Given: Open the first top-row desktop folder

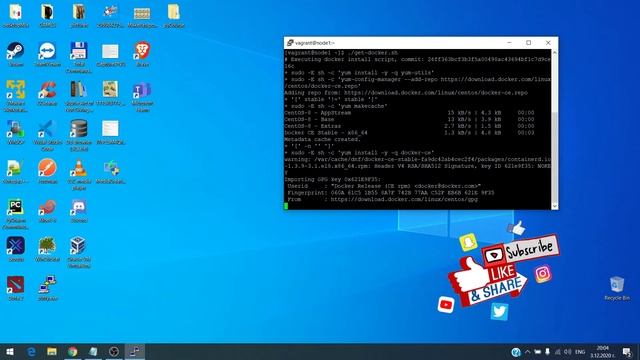Looking at the screenshot, I should point(16,16).
